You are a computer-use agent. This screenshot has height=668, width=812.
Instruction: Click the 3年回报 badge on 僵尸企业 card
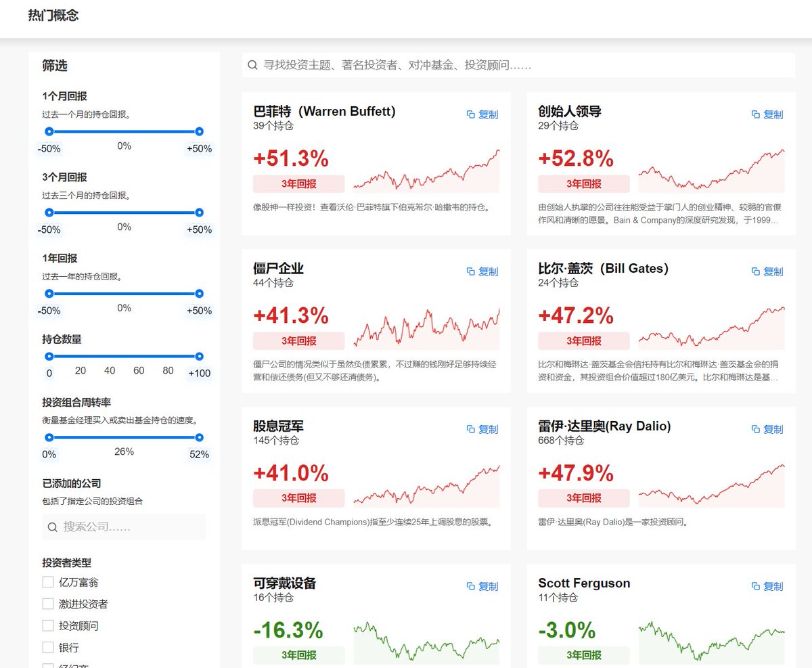pos(299,340)
